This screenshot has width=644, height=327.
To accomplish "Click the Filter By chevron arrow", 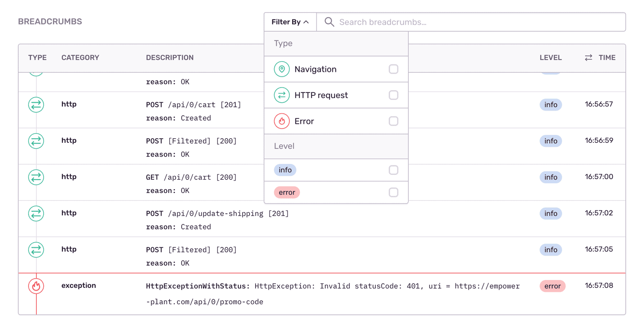I will point(306,22).
